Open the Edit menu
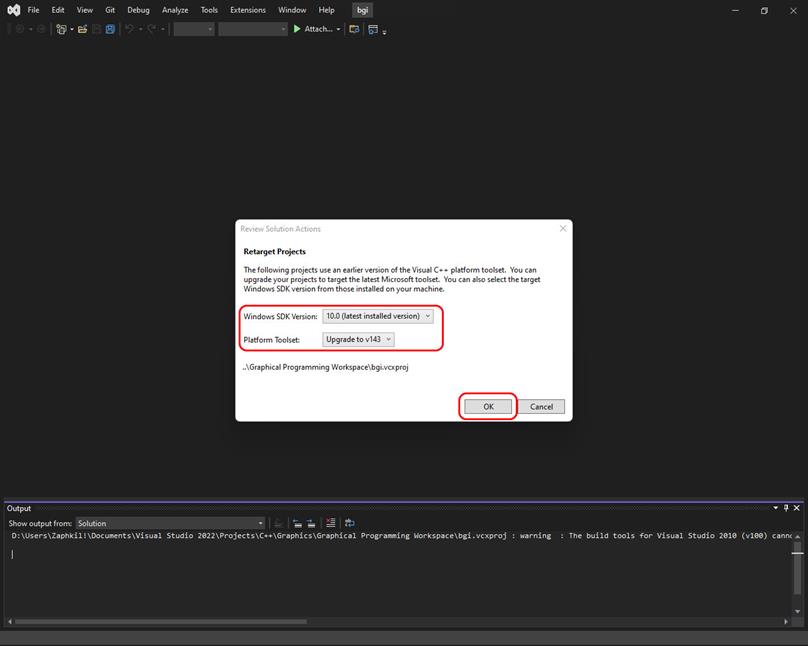808x646 pixels. (58, 10)
